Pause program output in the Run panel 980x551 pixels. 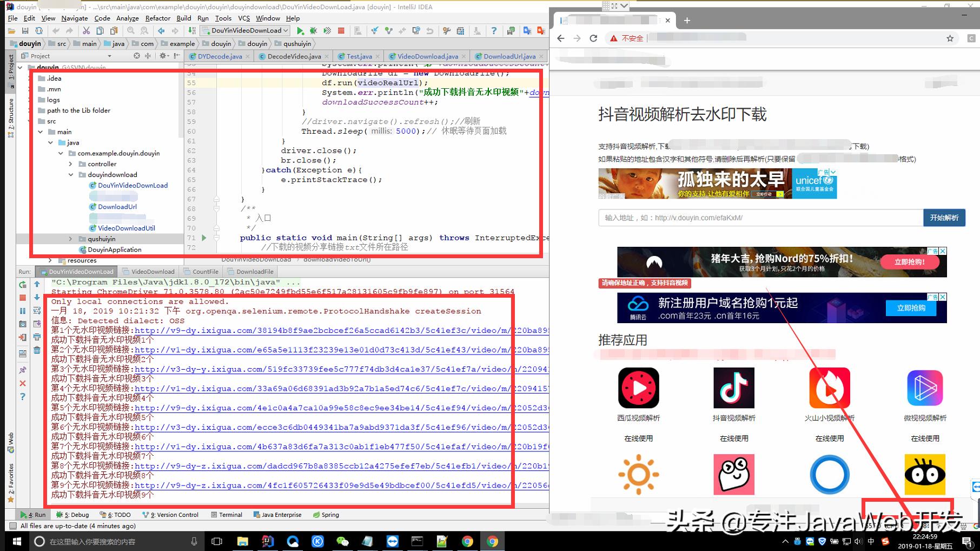point(22,311)
